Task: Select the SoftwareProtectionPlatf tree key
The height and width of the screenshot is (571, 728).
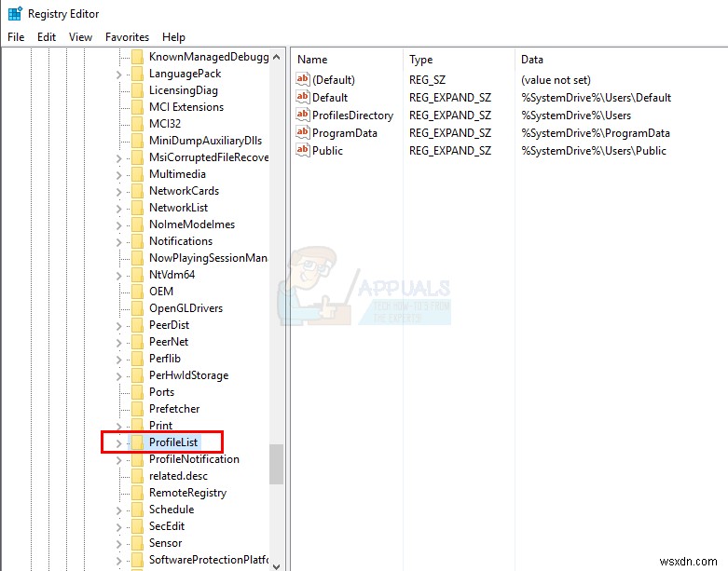Action: (x=209, y=560)
